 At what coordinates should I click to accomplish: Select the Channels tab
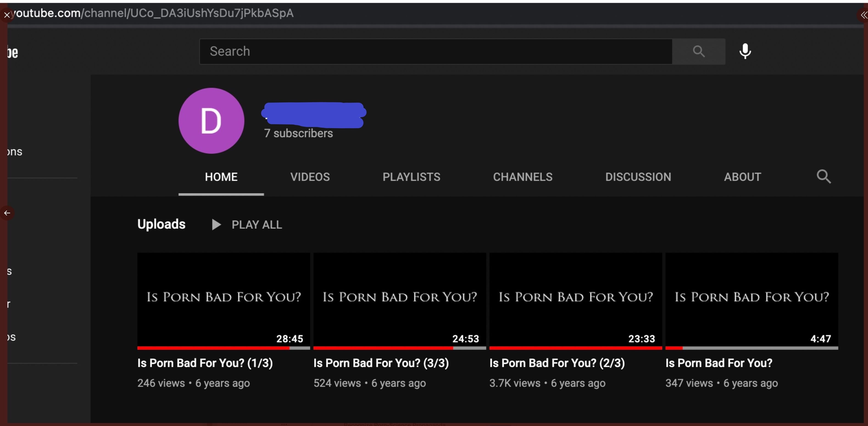523,177
